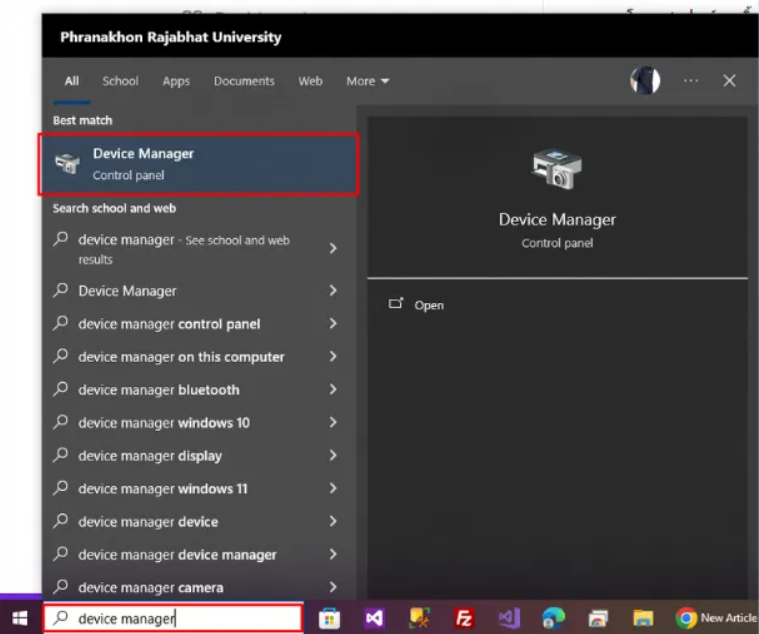This screenshot has height=634, width=759.
Task: Switch to the Documents tab
Action: click(x=244, y=81)
